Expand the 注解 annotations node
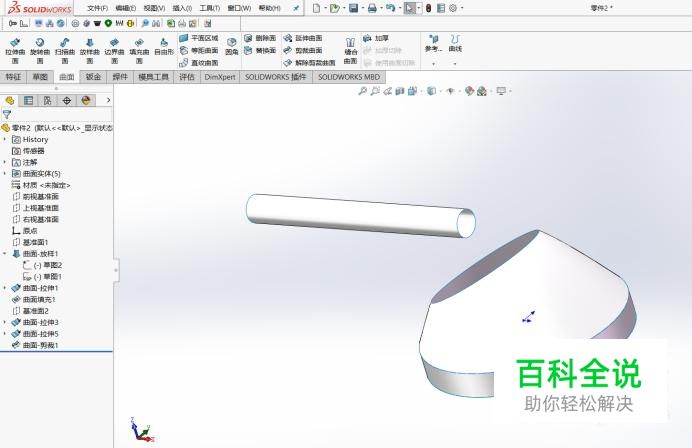 pos(5,162)
